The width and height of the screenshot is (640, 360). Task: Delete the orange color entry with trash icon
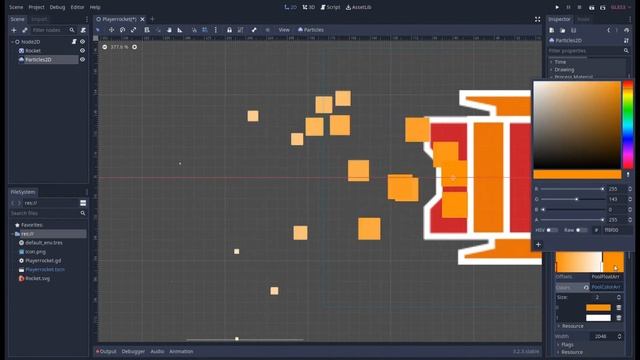tap(619, 308)
